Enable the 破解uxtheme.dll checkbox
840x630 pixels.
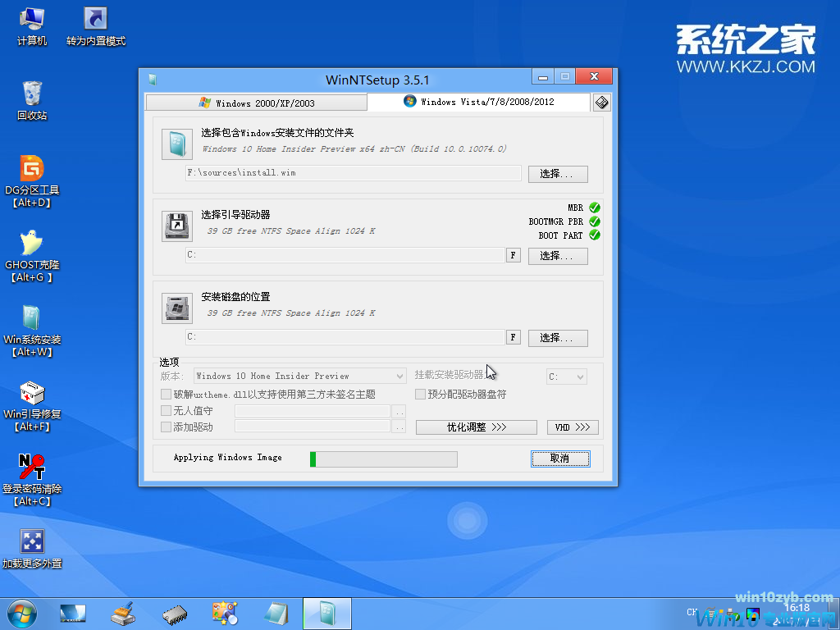[x=166, y=394]
